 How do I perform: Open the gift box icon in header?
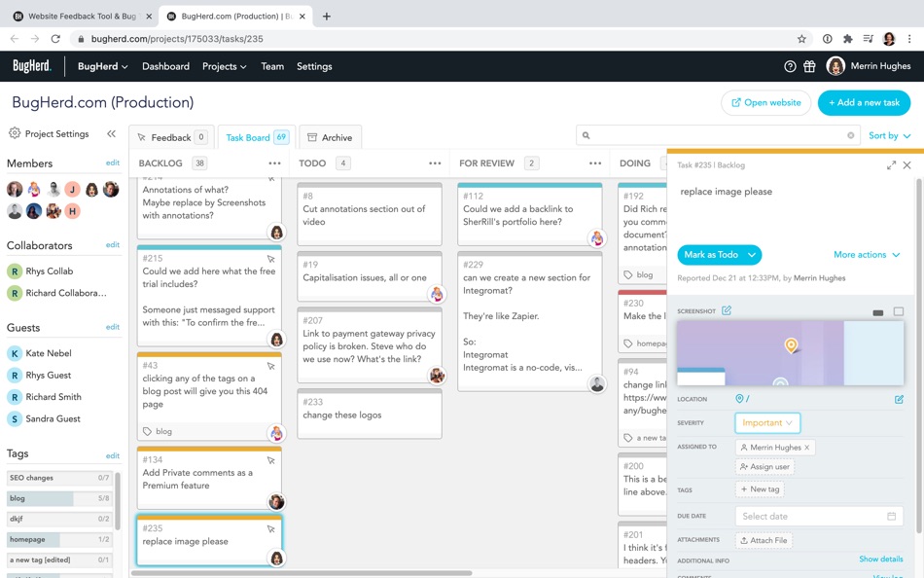tap(809, 66)
